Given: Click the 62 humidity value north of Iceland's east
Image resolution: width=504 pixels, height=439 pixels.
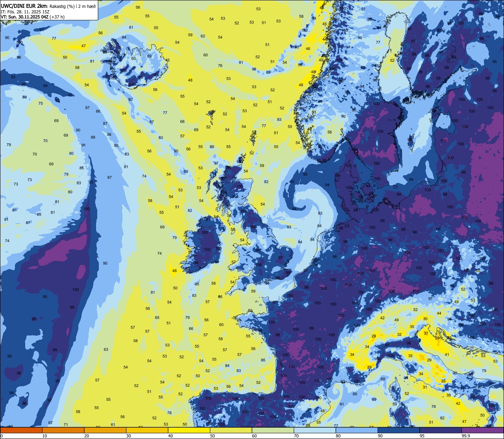Looking at the screenshot, I should point(203,36).
